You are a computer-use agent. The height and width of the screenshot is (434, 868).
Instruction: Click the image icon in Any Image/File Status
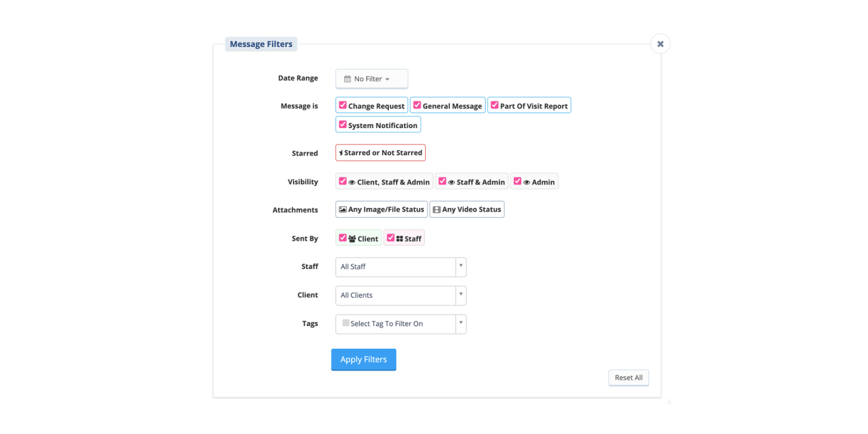pyautogui.click(x=343, y=209)
